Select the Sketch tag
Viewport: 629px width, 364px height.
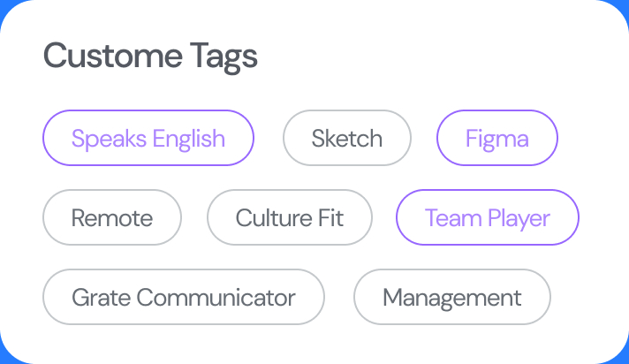[346, 139]
